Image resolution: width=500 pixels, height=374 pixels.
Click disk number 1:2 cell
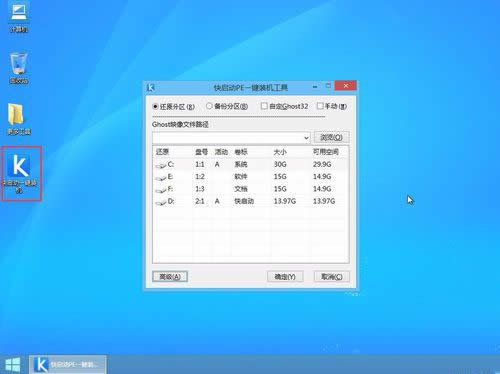[x=200, y=177]
